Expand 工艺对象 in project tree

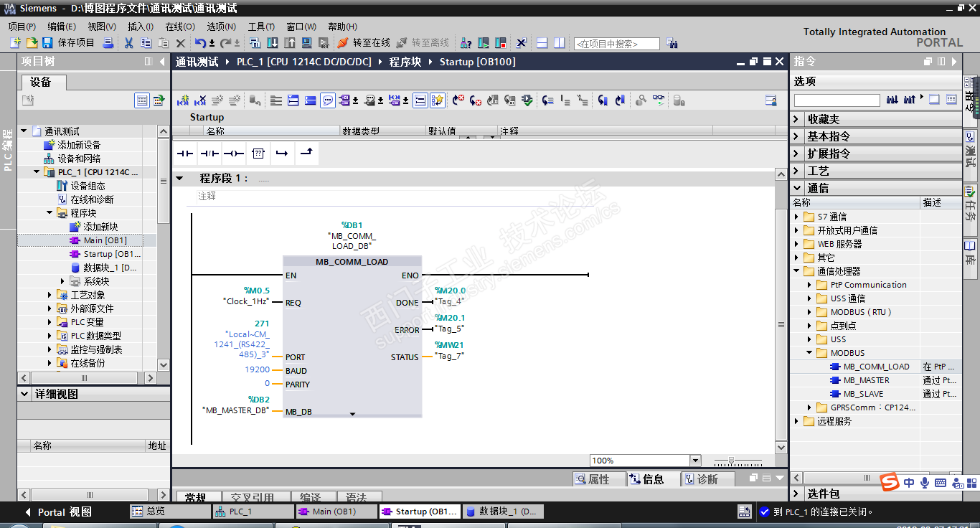pyautogui.click(x=50, y=295)
